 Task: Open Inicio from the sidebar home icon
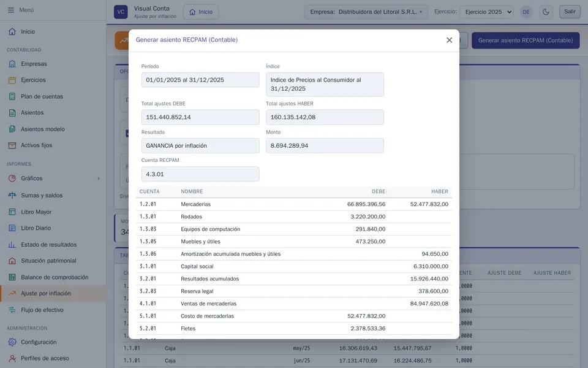12,31
